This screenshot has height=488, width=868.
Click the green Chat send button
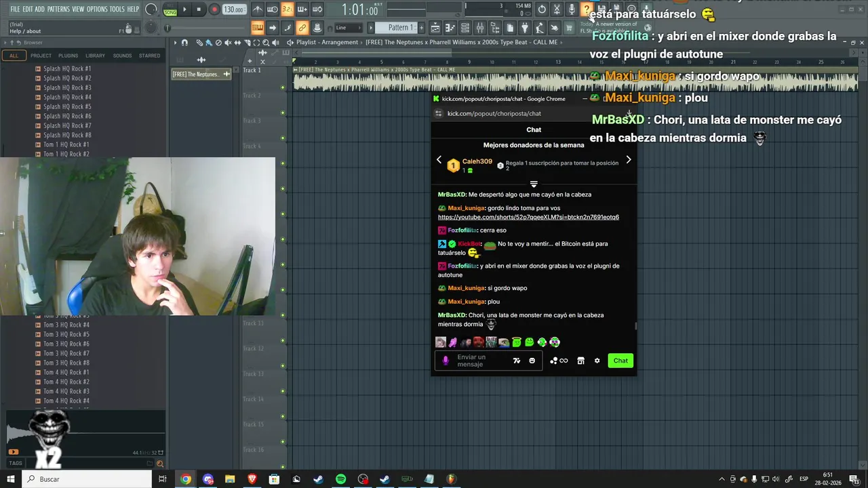[620, 361]
